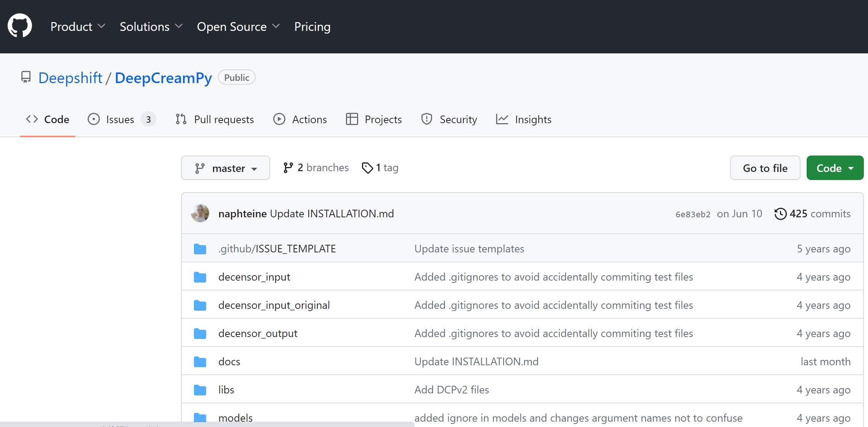
Task: Open the 425 commits history link
Action: 812,213
